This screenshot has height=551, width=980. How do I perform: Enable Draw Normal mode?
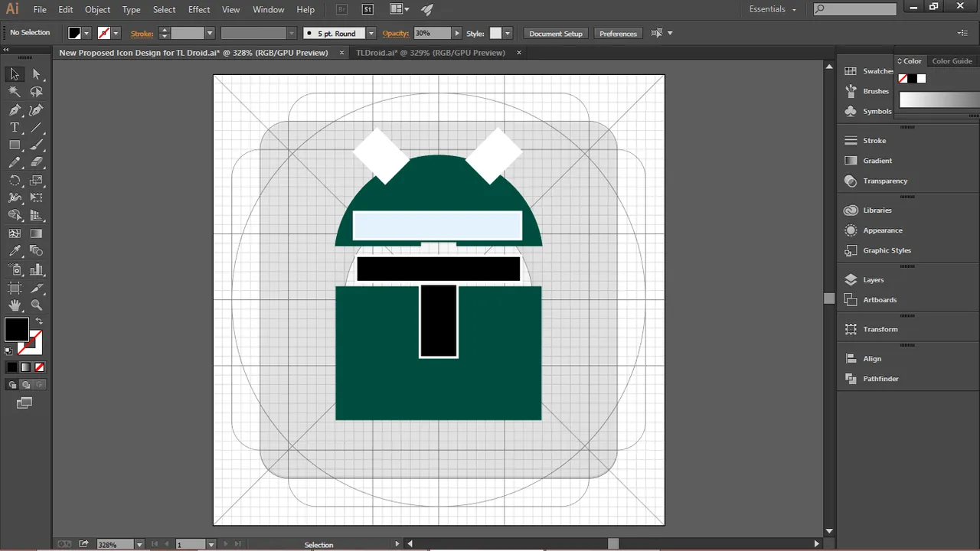(x=12, y=385)
